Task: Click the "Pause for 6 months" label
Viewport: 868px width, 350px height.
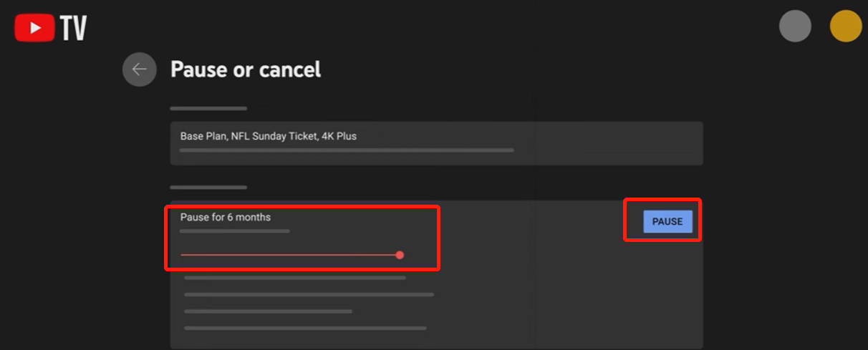Action: tap(226, 217)
